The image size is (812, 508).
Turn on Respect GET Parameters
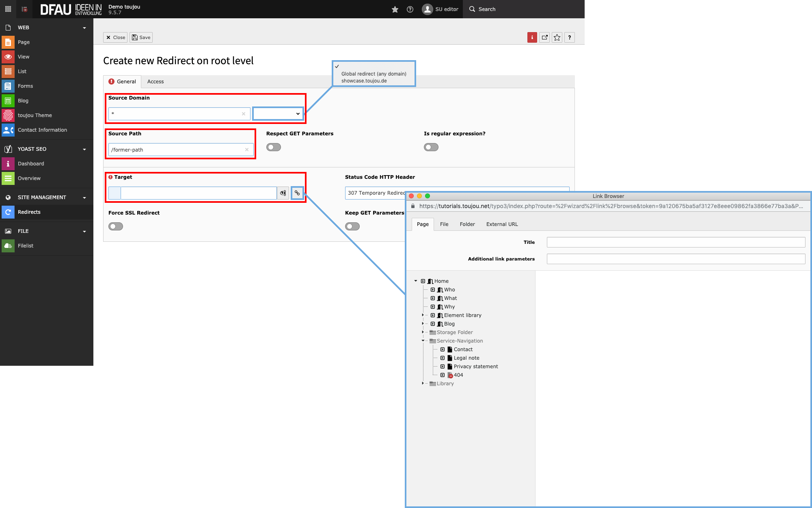273,147
